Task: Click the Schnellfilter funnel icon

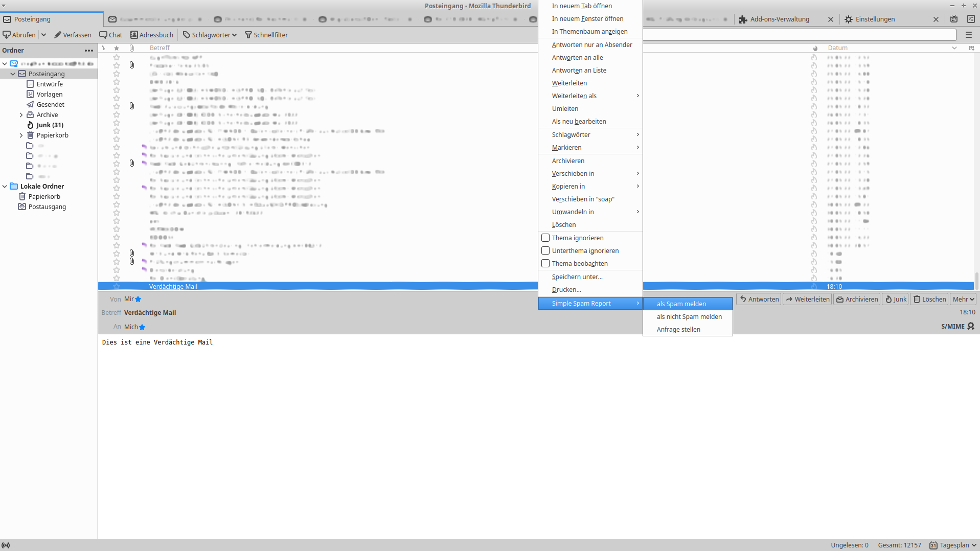Action: click(x=248, y=35)
